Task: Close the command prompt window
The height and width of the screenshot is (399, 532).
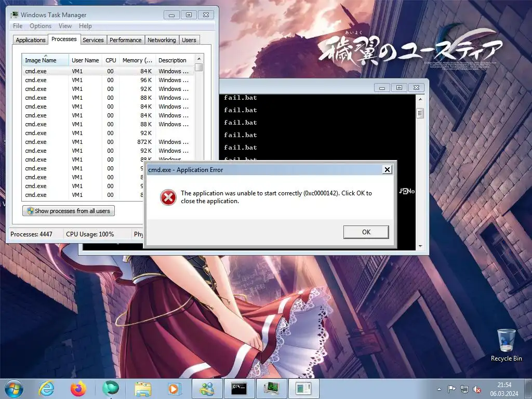Action: tap(416, 87)
